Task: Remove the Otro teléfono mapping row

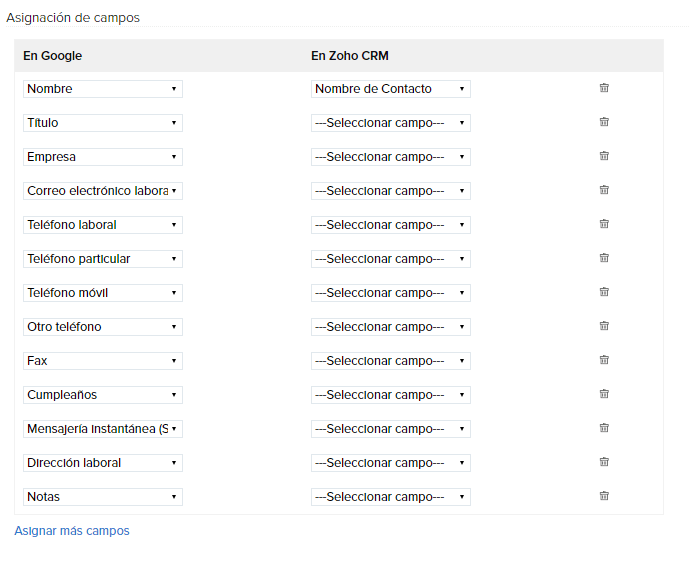Action: pos(604,326)
